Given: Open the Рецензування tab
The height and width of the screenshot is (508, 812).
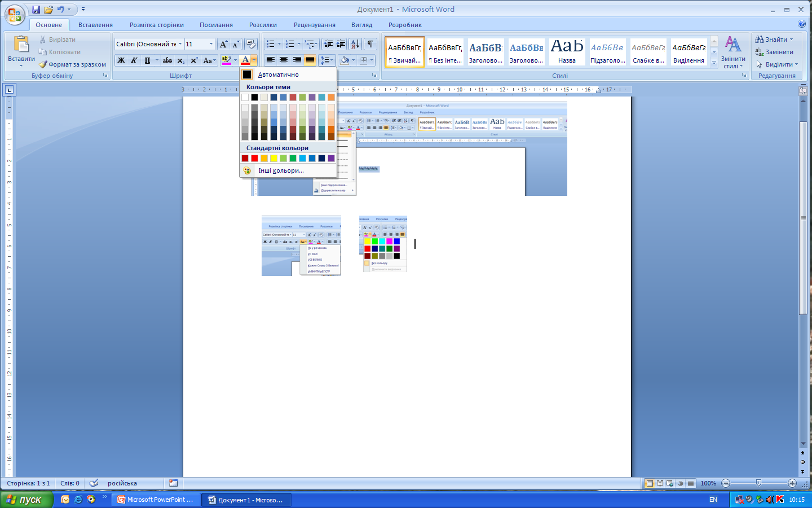Looking at the screenshot, I should (314, 25).
